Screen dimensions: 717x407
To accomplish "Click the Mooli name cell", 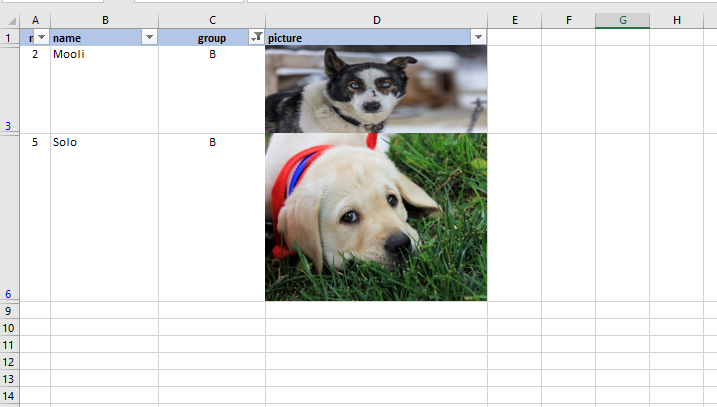I will coord(105,90).
